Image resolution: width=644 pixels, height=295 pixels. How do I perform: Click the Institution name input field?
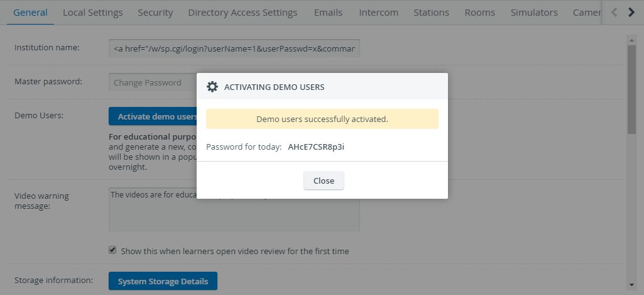pyautogui.click(x=234, y=48)
